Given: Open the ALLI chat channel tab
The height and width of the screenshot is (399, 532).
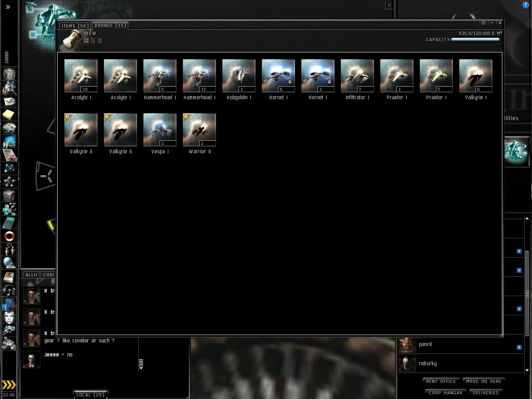Looking at the screenshot, I should click(x=31, y=275).
